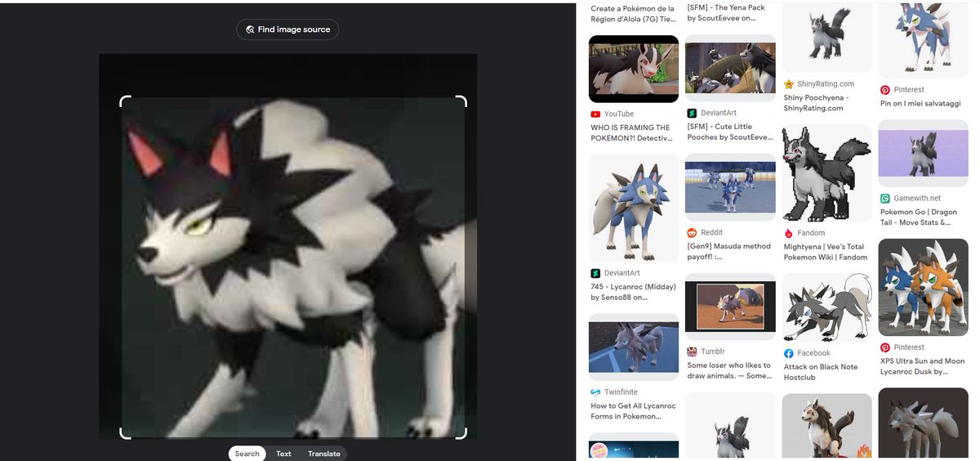The width and height of the screenshot is (980, 461).
Task: Click the YouTube source name
Action: [x=619, y=114]
